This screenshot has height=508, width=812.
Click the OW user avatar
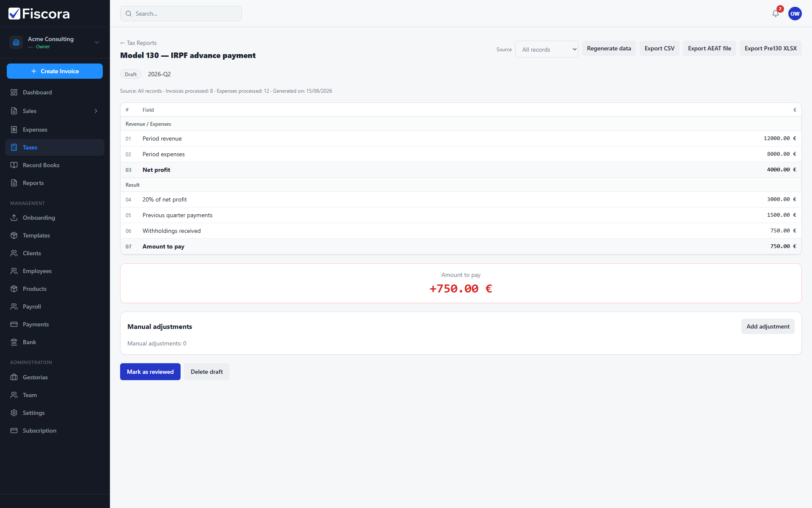[795, 14]
